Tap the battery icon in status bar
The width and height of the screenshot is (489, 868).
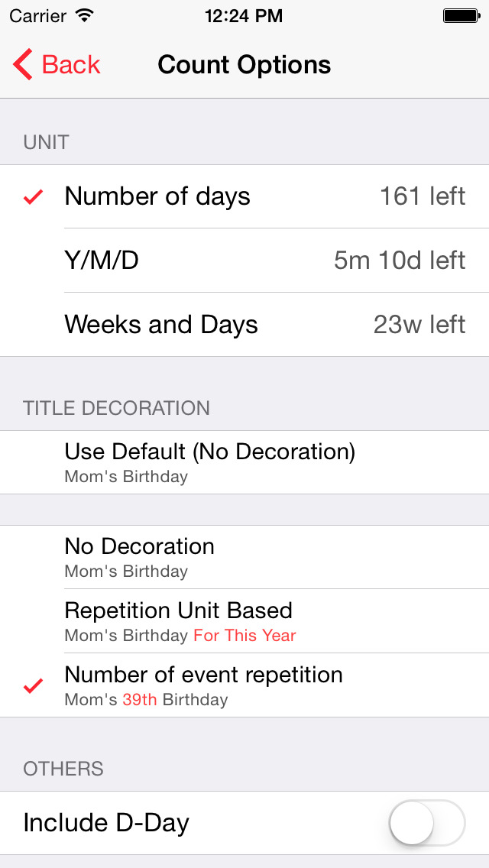pyautogui.click(x=461, y=15)
